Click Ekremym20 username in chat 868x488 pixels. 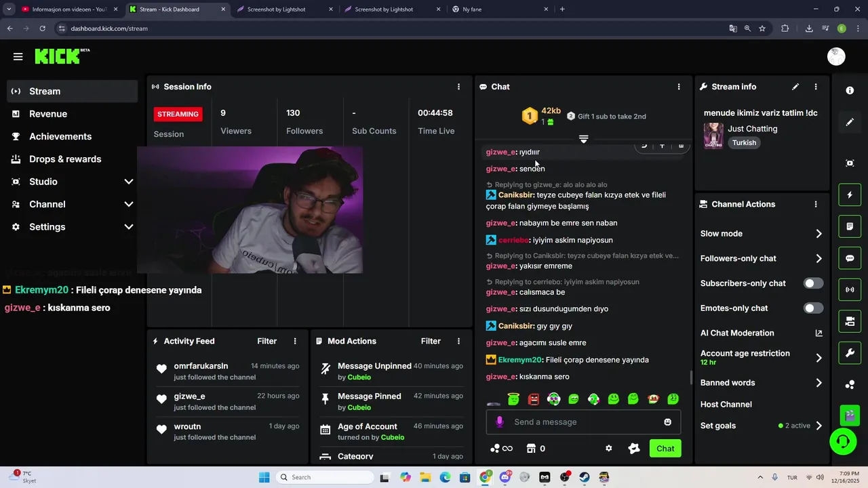pyautogui.click(x=520, y=360)
